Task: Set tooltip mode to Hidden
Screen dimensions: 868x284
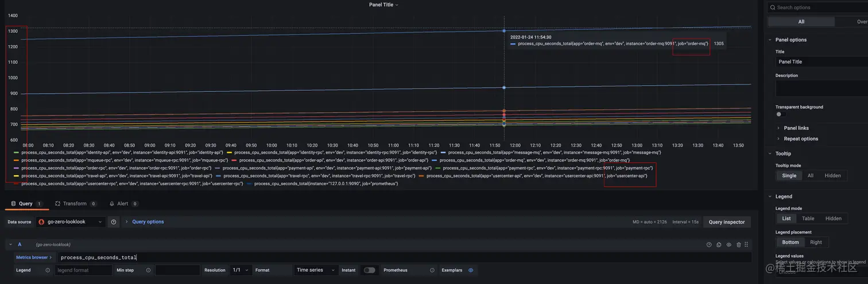Action: click(832, 175)
